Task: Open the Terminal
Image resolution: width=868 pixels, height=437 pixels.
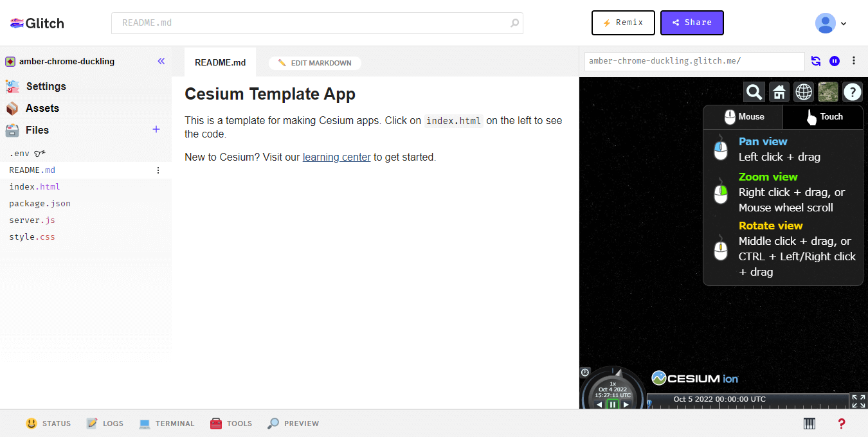Action: pyautogui.click(x=167, y=424)
